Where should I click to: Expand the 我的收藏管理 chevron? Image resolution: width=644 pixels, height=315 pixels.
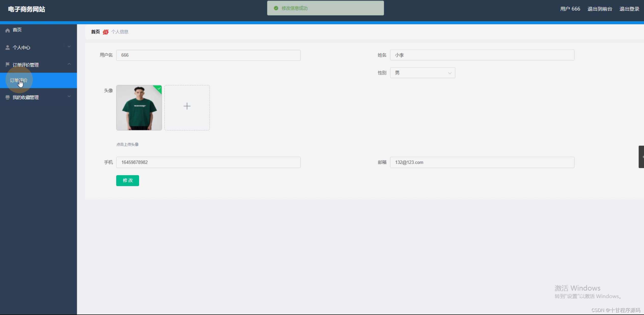(69, 97)
